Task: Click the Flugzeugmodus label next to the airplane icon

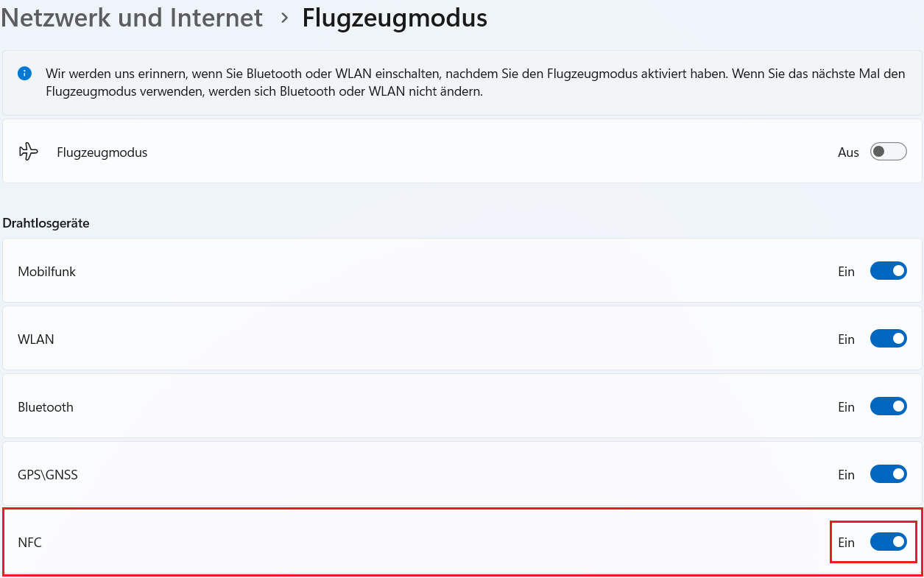Action: pyautogui.click(x=102, y=152)
